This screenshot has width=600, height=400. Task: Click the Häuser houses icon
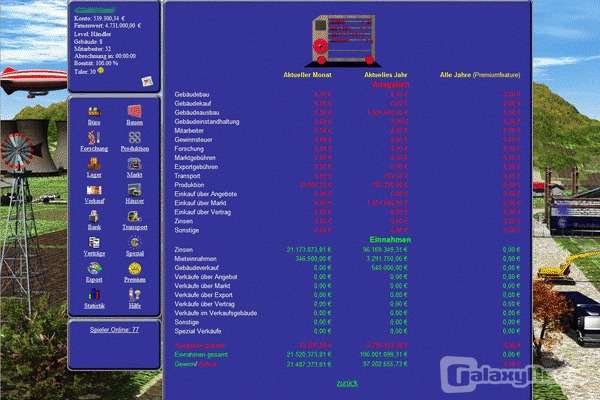pos(135,190)
